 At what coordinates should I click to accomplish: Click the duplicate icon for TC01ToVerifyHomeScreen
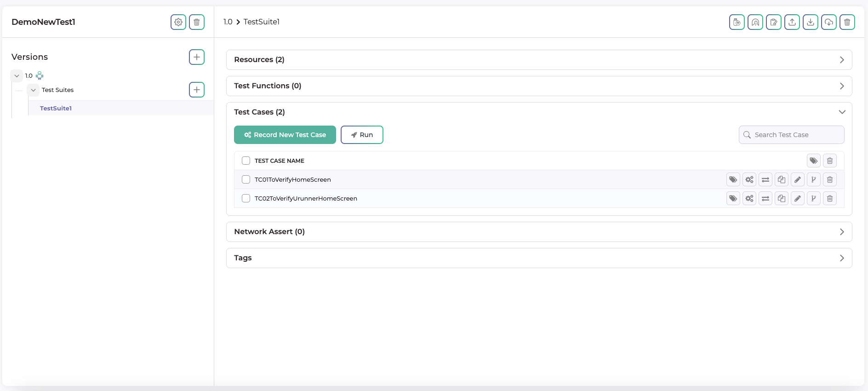[781, 180]
